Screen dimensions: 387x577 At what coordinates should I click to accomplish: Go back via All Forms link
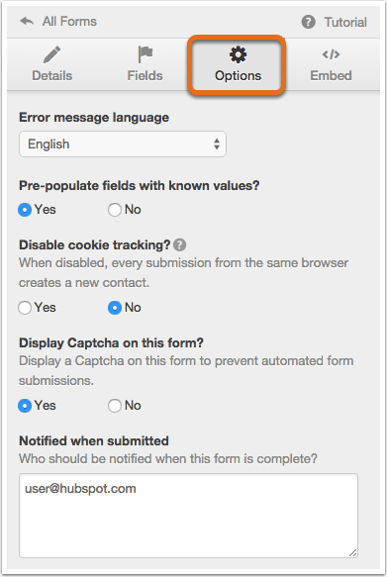[x=69, y=21]
